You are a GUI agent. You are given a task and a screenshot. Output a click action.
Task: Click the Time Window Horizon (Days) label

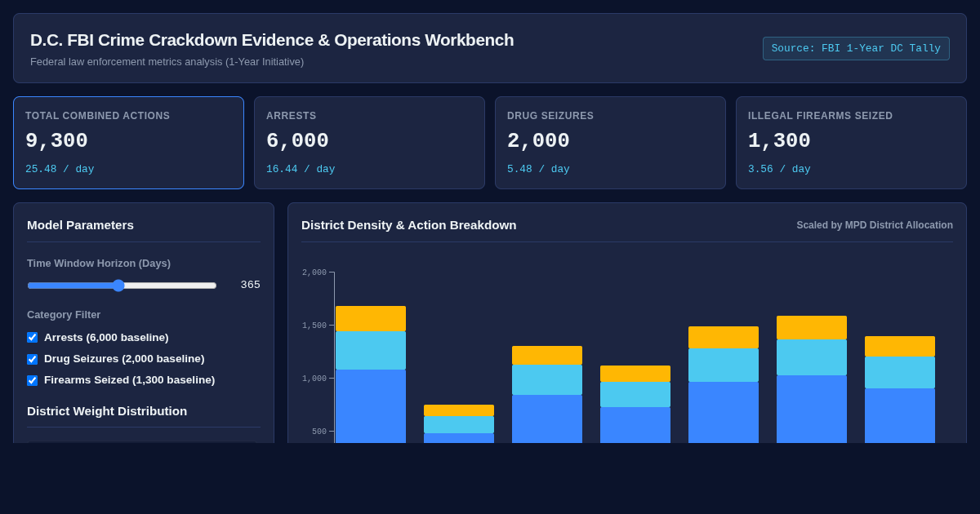[99, 264]
